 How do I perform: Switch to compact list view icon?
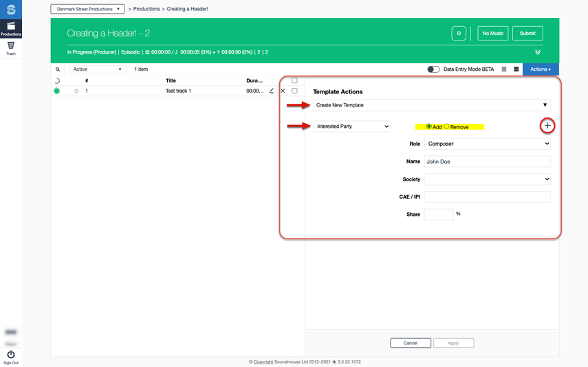(504, 69)
